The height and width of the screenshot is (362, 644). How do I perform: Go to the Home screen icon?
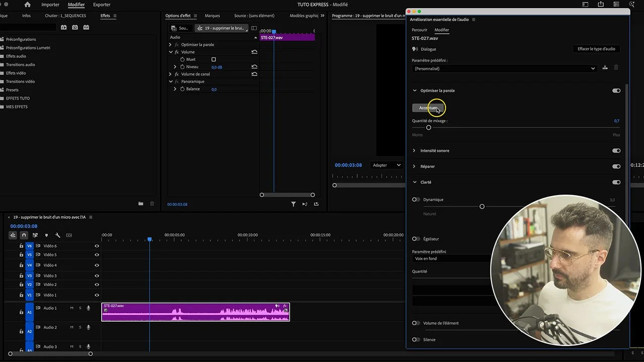[28, 5]
